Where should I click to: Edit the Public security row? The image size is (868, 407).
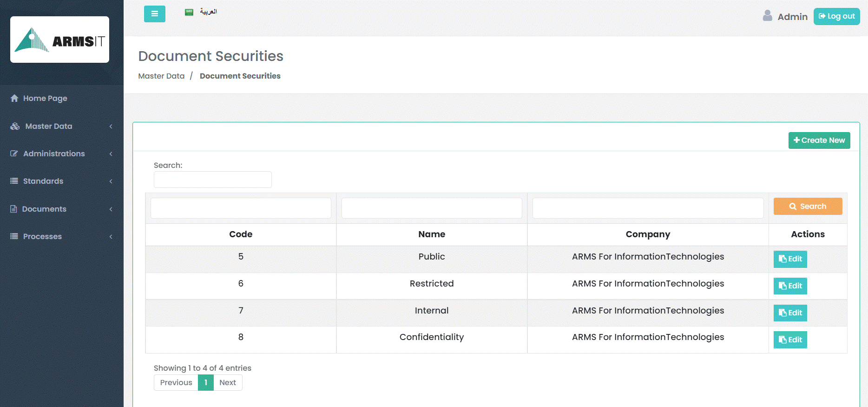(x=790, y=259)
